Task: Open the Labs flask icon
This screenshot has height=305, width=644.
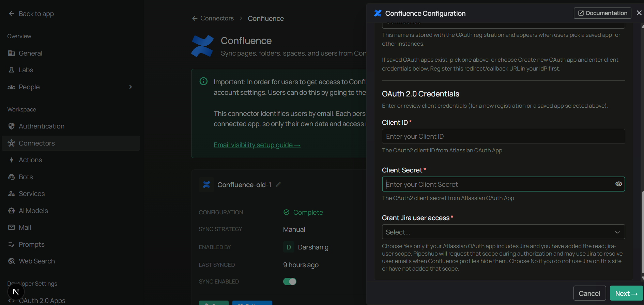Action: click(11, 70)
